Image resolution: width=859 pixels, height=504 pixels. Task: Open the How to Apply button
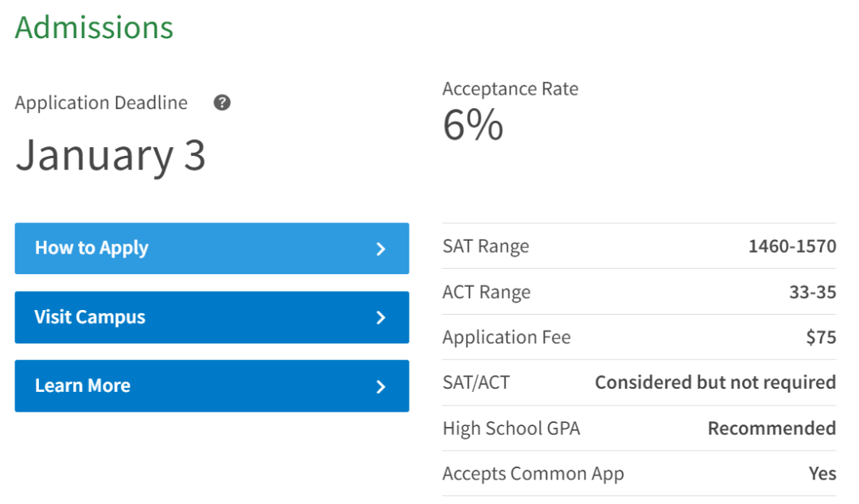[x=212, y=248]
